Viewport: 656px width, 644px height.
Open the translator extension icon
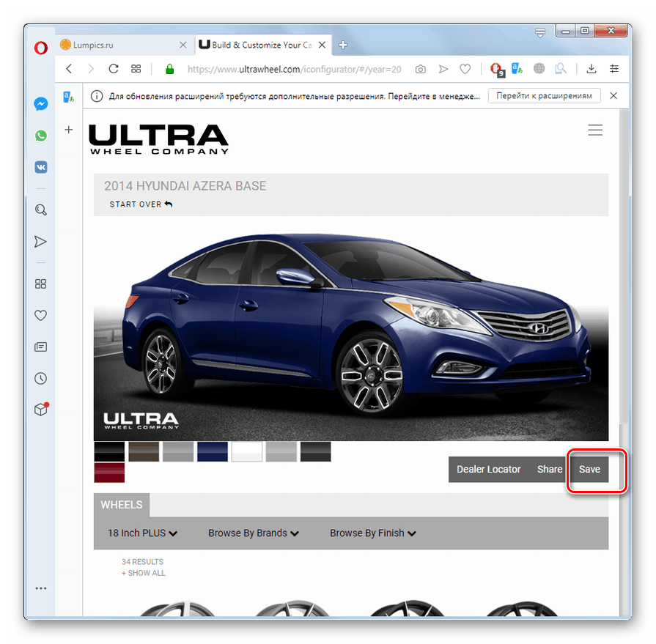[x=516, y=68]
